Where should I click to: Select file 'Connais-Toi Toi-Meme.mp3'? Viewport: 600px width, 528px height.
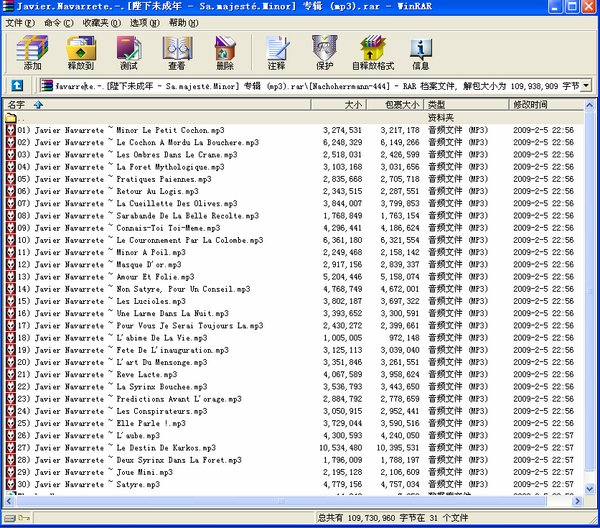119,228
